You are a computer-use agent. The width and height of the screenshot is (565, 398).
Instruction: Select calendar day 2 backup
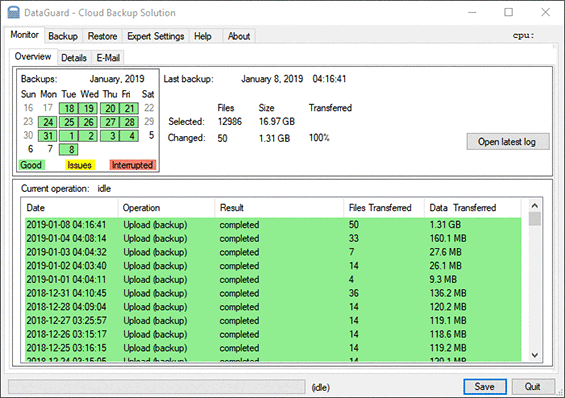[88, 136]
